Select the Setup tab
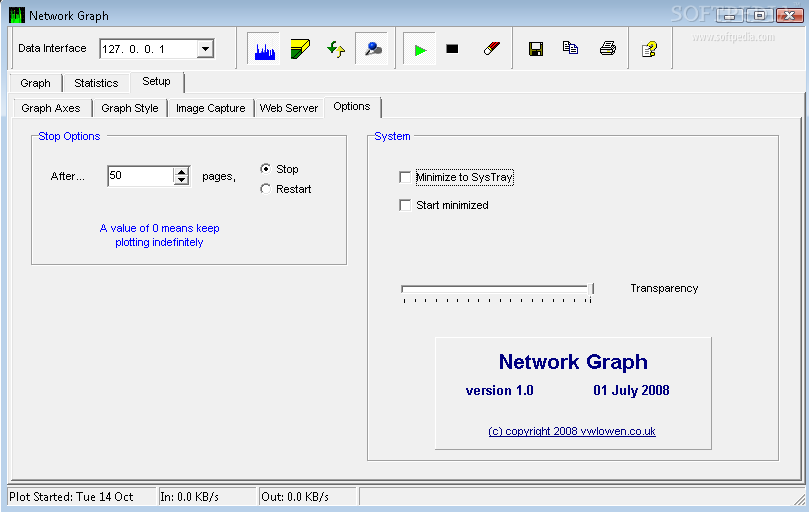The width and height of the screenshot is (809, 512). [x=156, y=82]
